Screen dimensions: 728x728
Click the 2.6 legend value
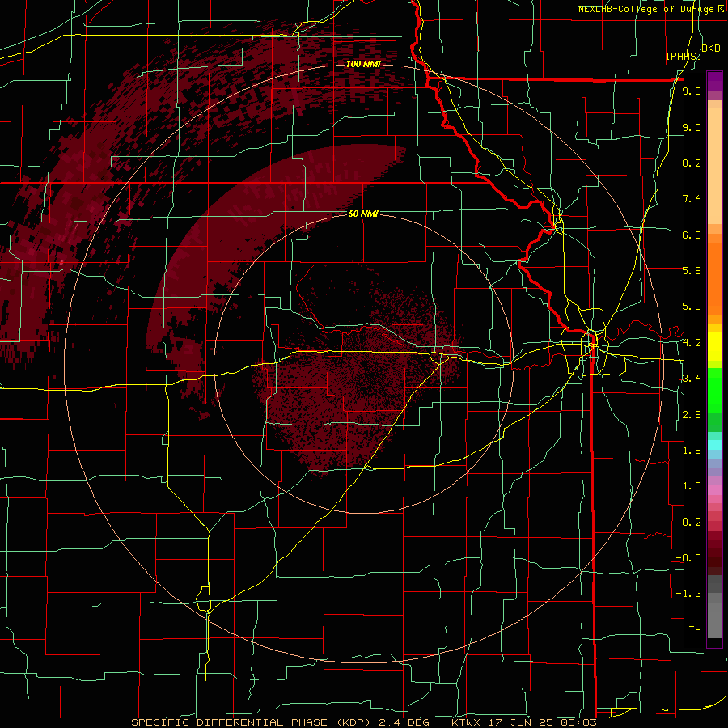pyautogui.click(x=692, y=415)
